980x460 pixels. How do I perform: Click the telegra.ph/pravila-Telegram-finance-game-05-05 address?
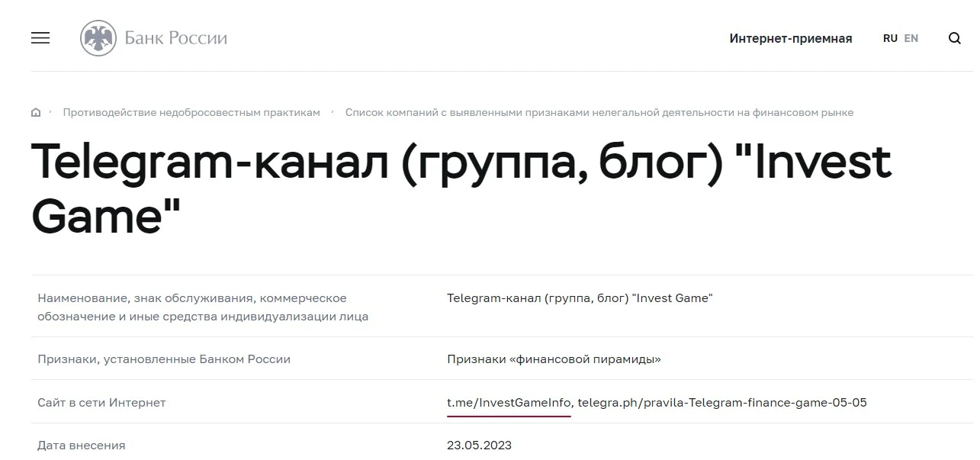click(722, 403)
